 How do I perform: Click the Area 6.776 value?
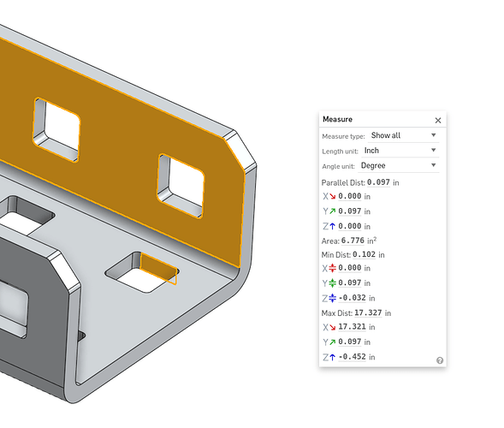pos(353,241)
